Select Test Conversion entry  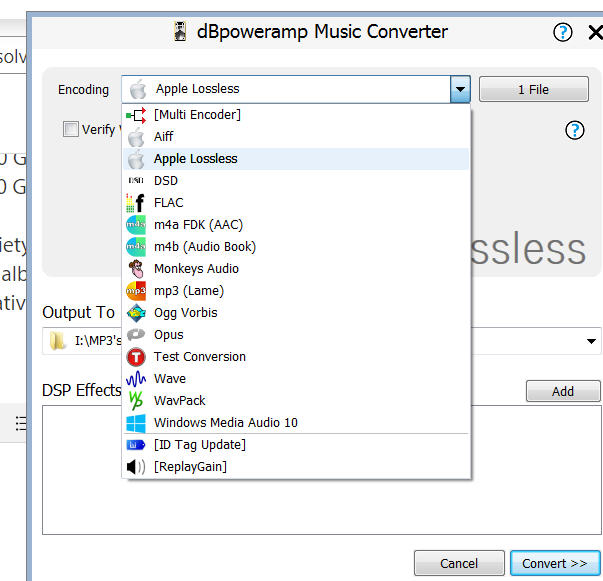pos(297,357)
